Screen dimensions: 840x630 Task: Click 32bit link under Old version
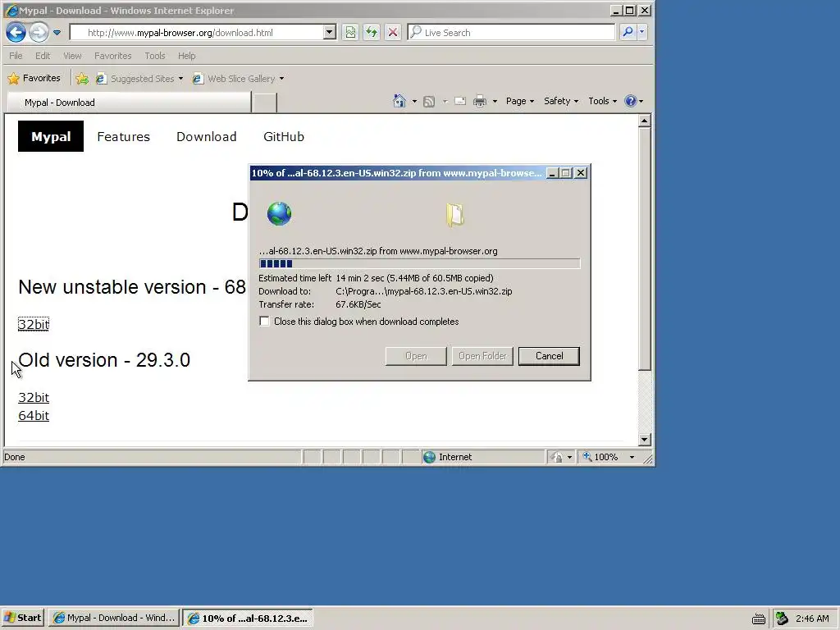[x=33, y=398]
